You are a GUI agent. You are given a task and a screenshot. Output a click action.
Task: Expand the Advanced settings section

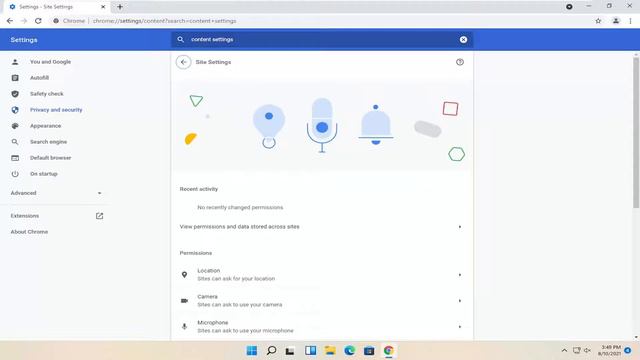[56, 193]
